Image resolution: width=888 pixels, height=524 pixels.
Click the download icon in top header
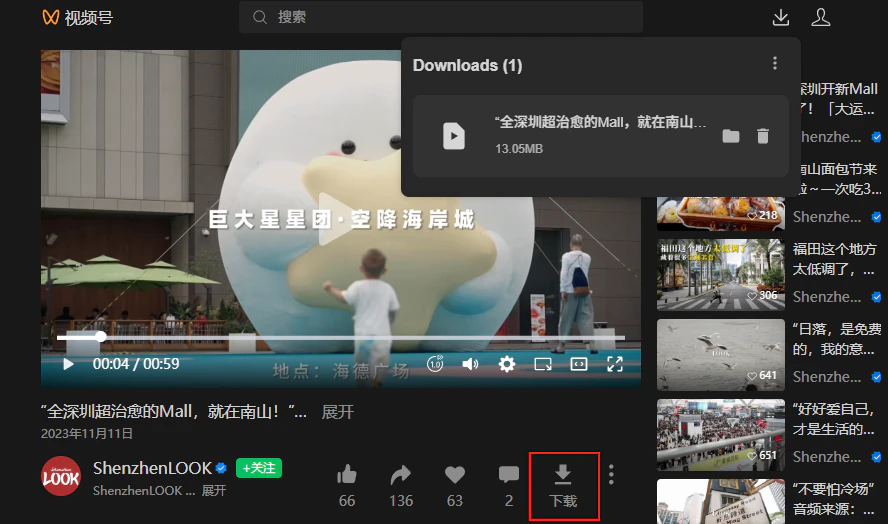781,17
